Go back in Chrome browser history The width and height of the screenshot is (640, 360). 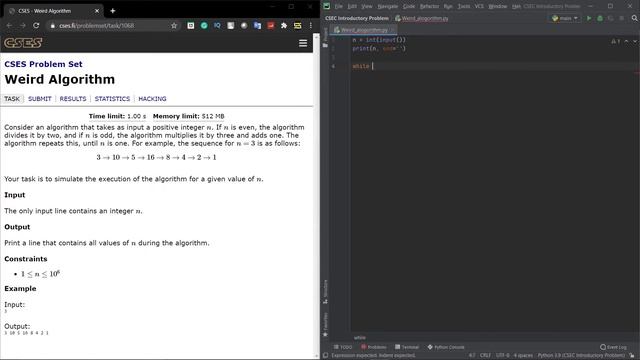[x=9, y=25]
